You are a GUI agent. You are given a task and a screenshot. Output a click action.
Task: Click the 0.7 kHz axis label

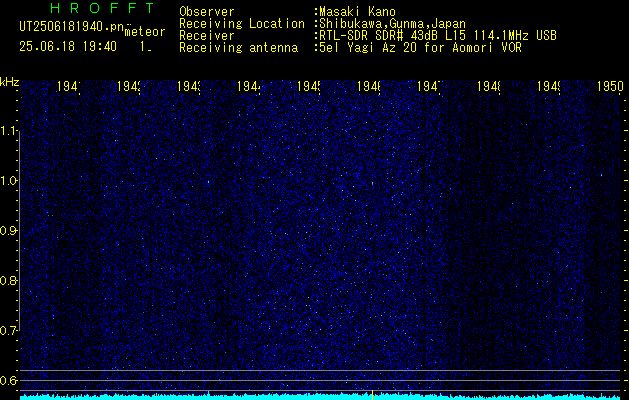(9, 330)
